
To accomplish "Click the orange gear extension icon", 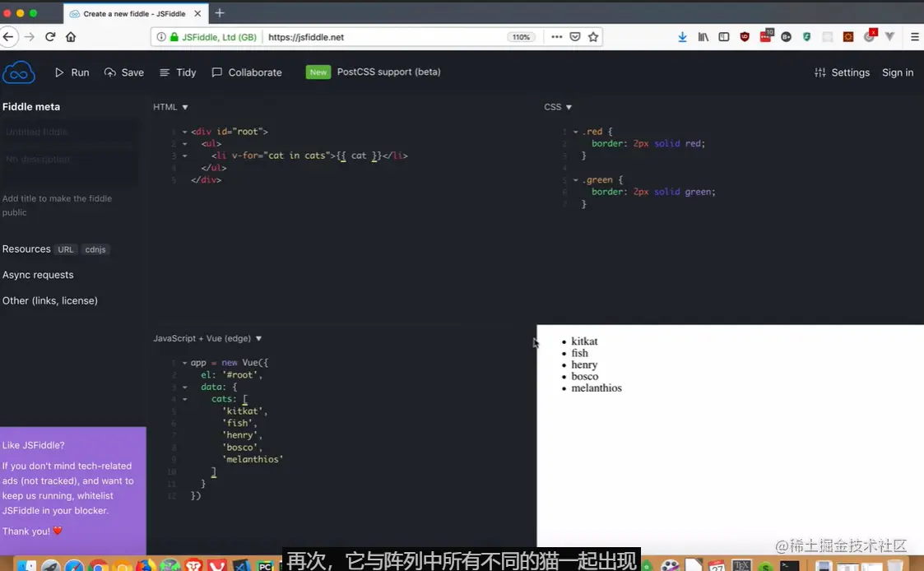I will click(848, 36).
